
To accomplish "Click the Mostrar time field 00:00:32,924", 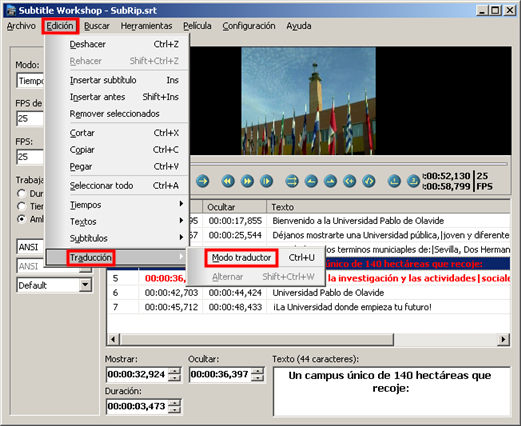I will tap(137, 374).
